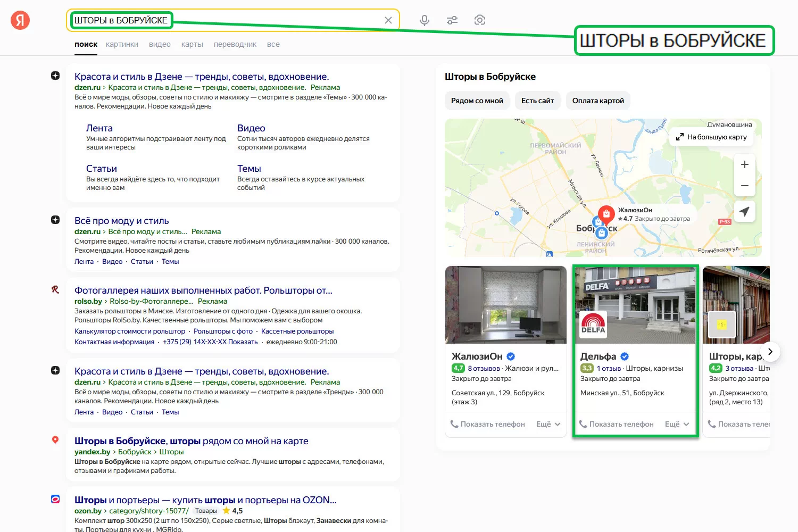Toggle the 'Есть сайт' filter
This screenshot has width=798, height=532.
click(x=537, y=101)
